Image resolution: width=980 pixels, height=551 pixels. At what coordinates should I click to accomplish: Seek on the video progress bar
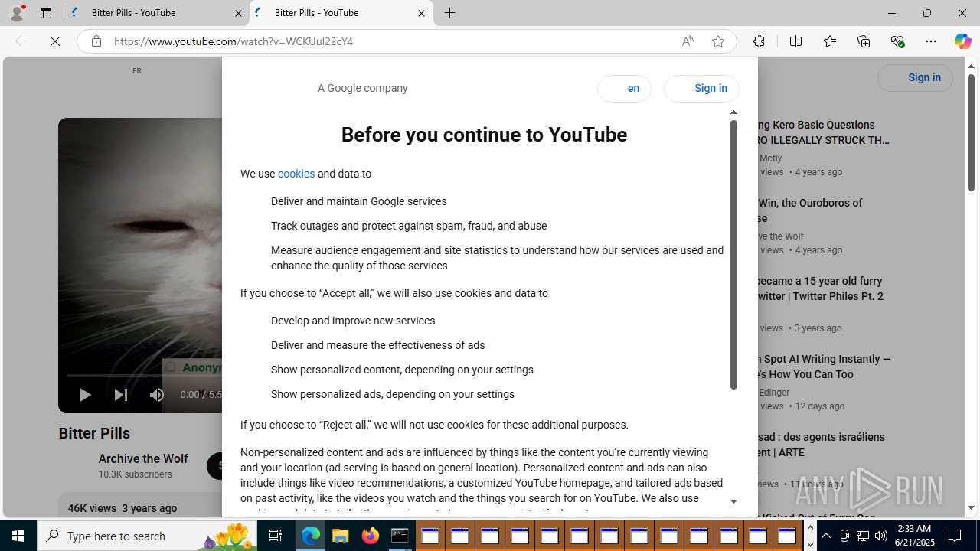pyautogui.click(x=145, y=375)
